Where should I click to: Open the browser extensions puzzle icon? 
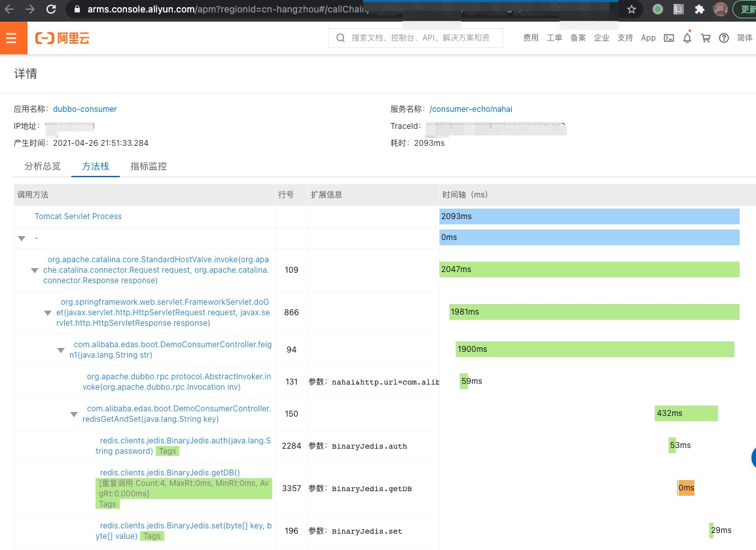tap(700, 9)
